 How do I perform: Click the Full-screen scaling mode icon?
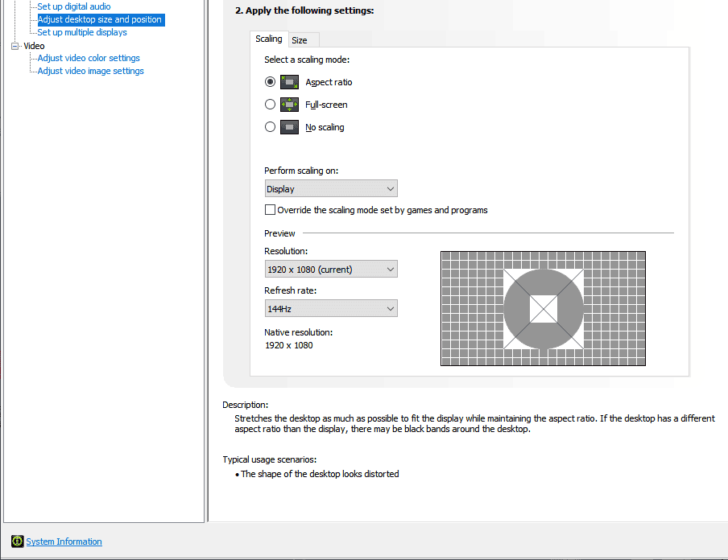click(289, 105)
